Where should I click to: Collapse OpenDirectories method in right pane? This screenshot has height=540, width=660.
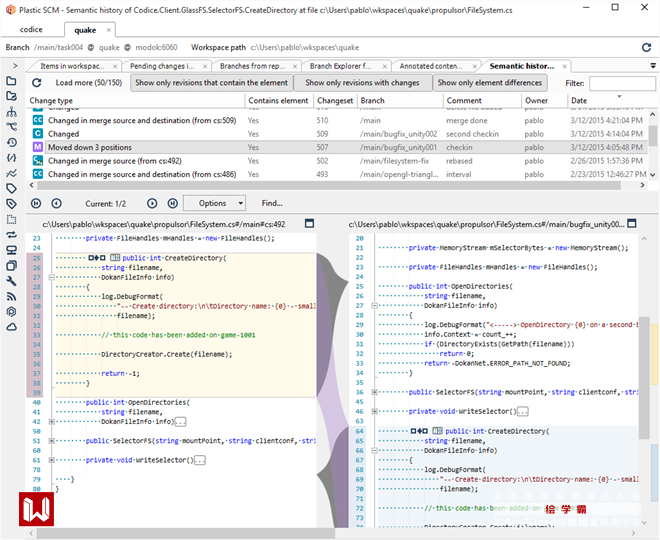click(x=374, y=306)
